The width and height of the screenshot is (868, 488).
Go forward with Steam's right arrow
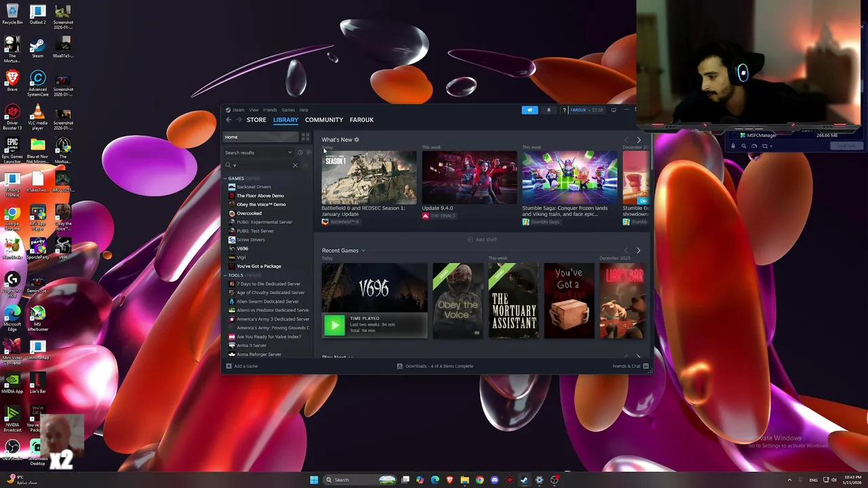pos(239,120)
